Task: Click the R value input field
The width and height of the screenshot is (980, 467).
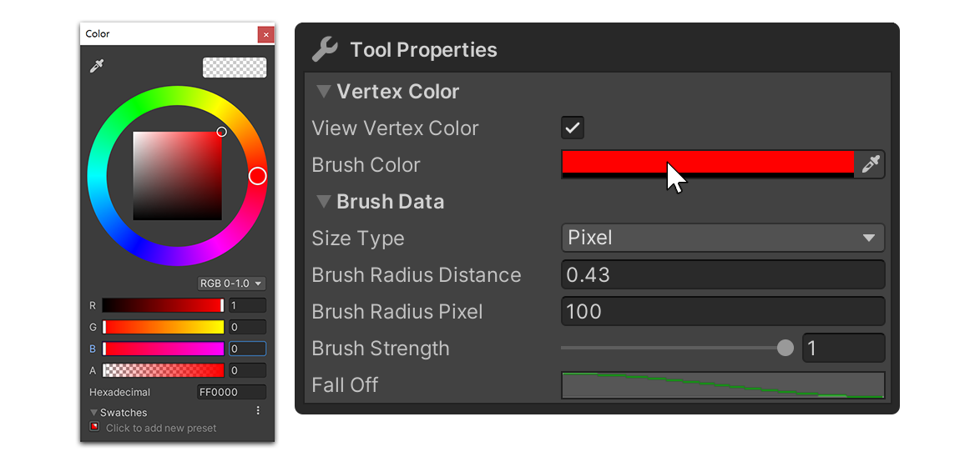Action: pyautogui.click(x=247, y=305)
